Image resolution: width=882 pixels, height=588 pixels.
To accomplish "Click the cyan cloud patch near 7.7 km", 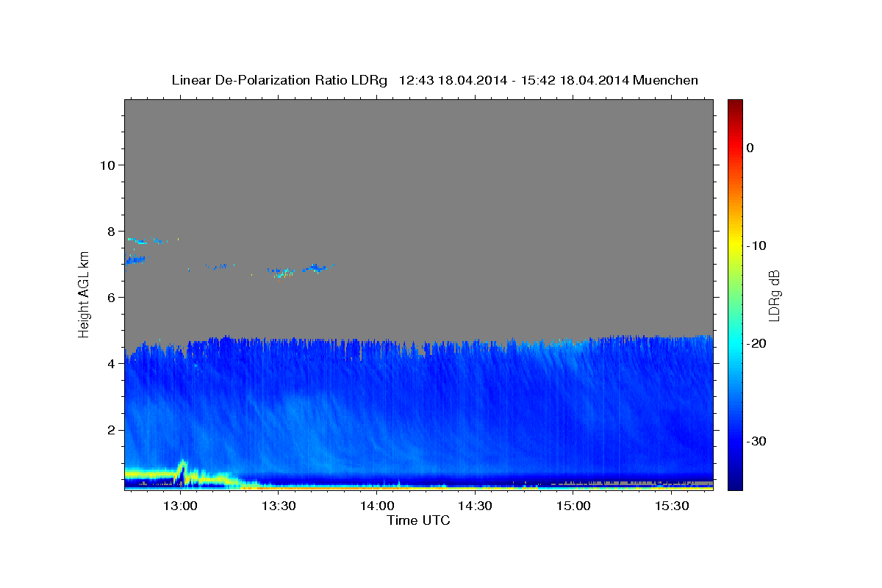I will [137, 240].
